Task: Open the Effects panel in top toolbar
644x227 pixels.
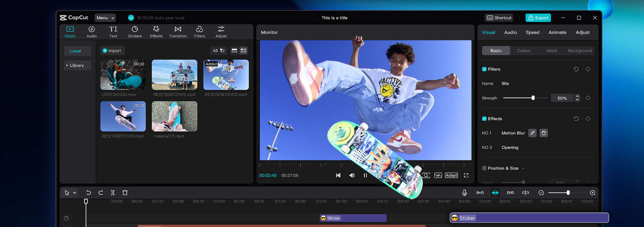Action: click(x=156, y=32)
